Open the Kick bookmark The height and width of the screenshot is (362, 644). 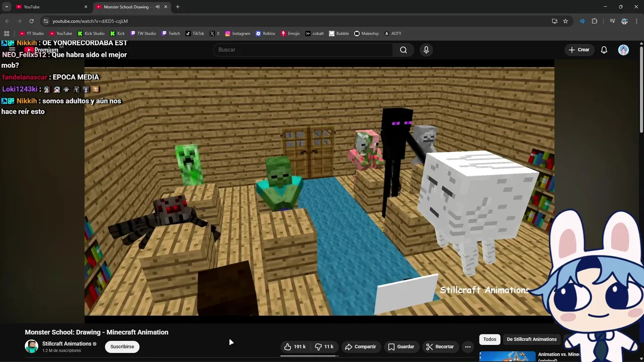pos(117,33)
